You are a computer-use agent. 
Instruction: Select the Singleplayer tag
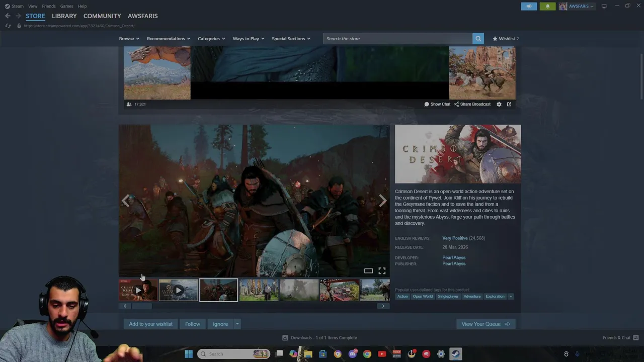tap(448, 297)
